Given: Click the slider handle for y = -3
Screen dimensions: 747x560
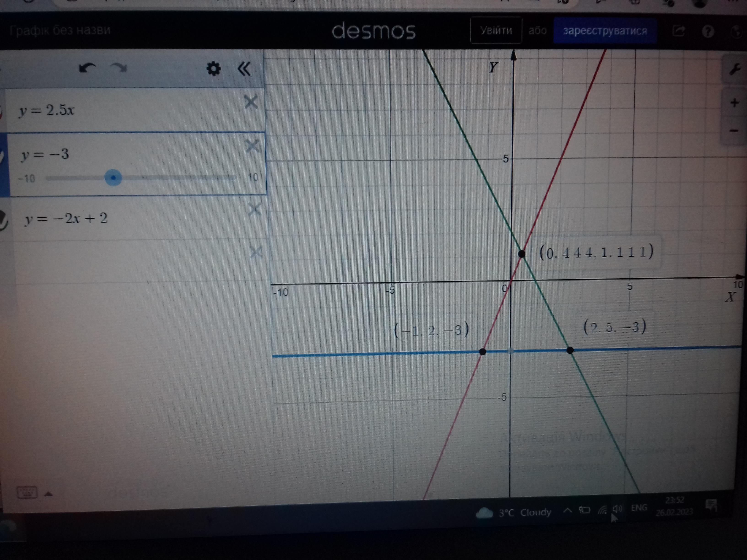Looking at the screenshot, I should 113,178.
